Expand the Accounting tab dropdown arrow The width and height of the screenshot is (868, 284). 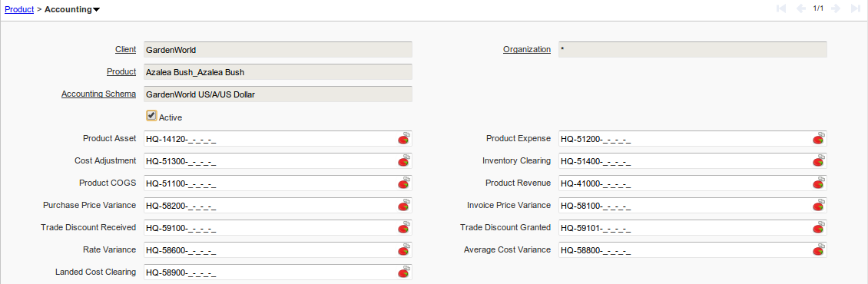pyautogui.click(x=96, y=9)
